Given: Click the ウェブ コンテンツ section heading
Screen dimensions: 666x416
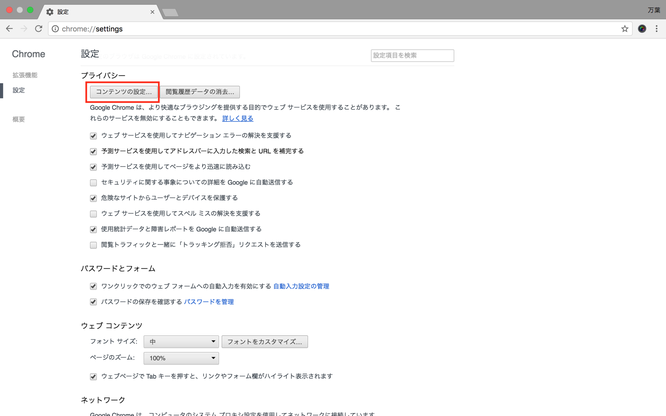Looking at the screenshot, I should (x=112, y=325).
